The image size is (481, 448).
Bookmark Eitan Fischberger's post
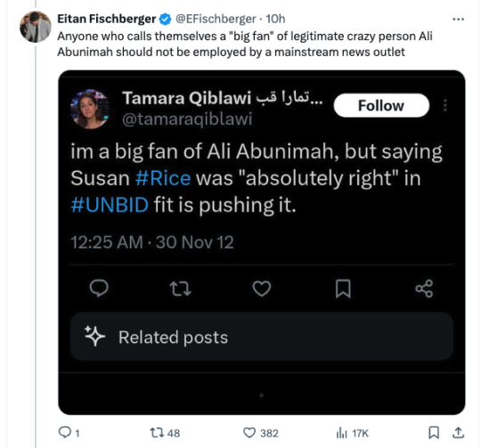[434, 433]
